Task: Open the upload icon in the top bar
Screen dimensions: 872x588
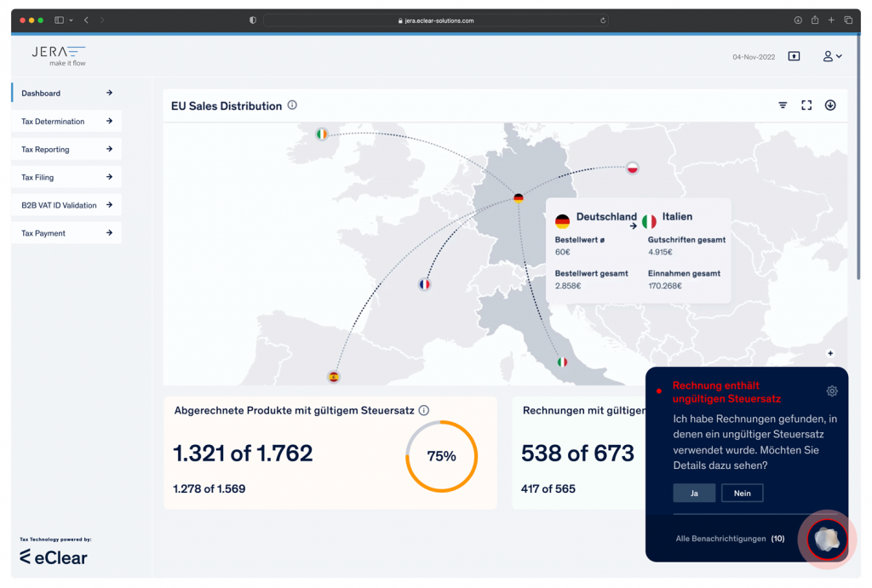Action: pyautogui.click(x=794, y=55)
